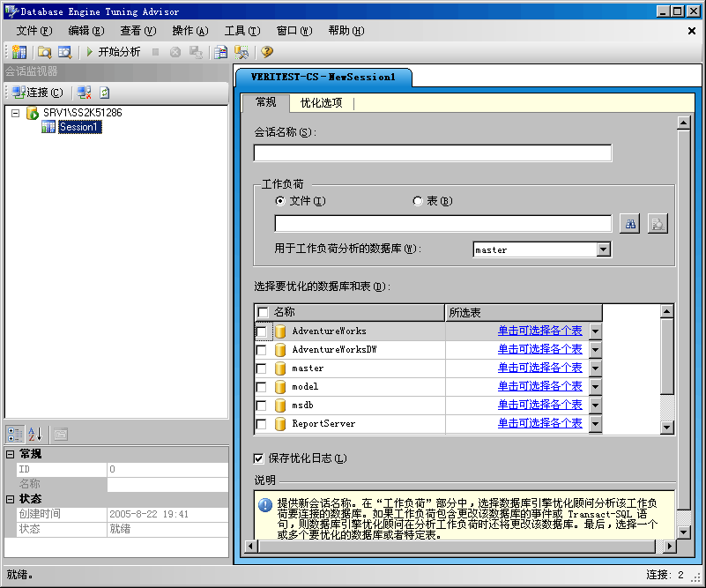Click the disabled Stop analysis square icon
The image size is (706, 588).
tap(155, 52)
